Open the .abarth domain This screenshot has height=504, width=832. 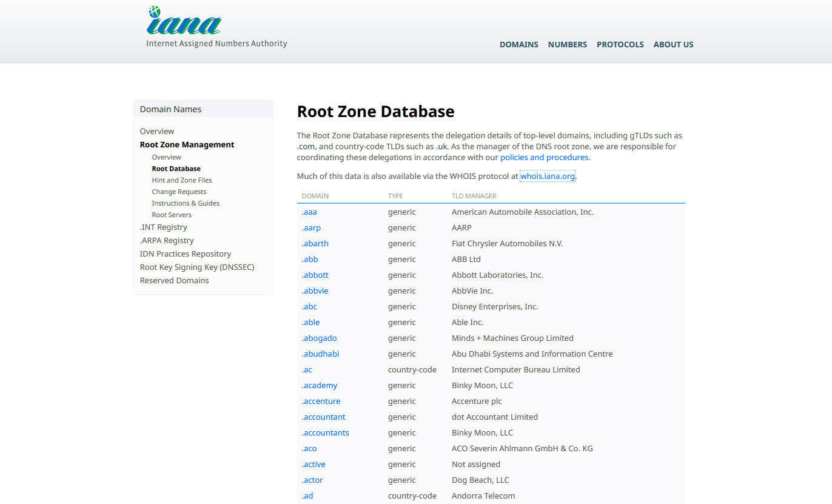coord(315,243)
